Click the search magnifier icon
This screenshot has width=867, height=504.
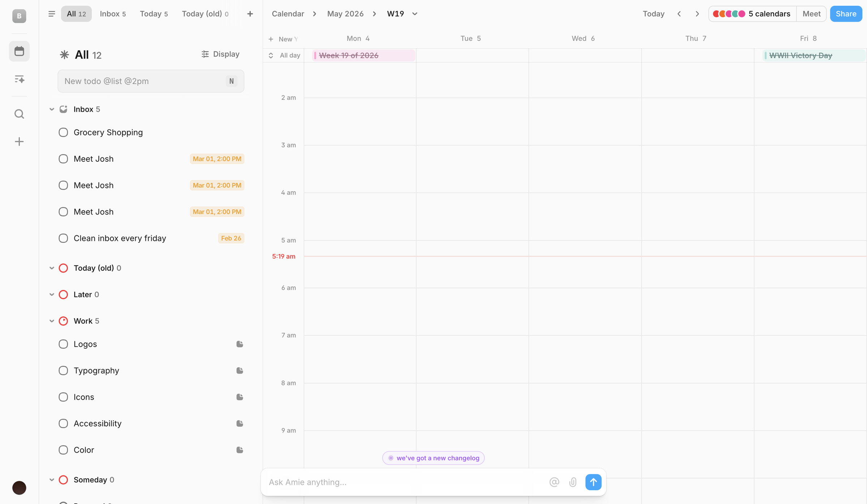[x=19, y=114]
